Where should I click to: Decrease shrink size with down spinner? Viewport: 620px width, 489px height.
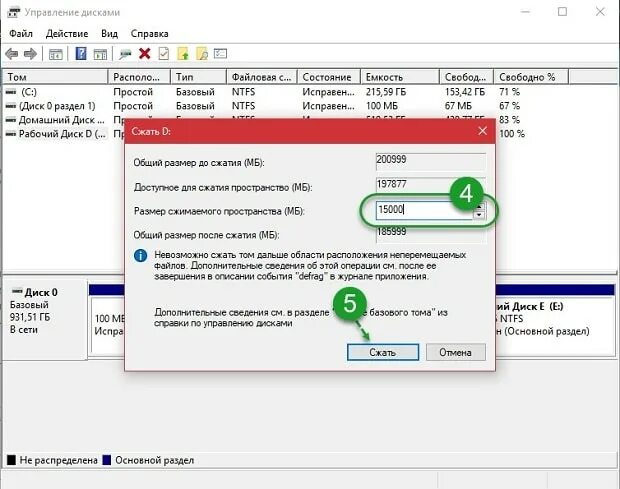click(x=479, y=215)
